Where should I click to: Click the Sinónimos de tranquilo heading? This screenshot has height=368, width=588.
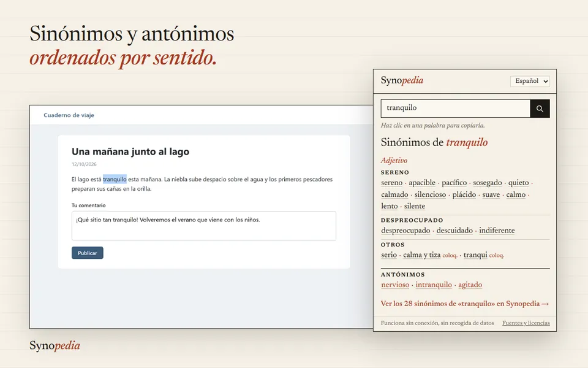click(x=434, y=142)
